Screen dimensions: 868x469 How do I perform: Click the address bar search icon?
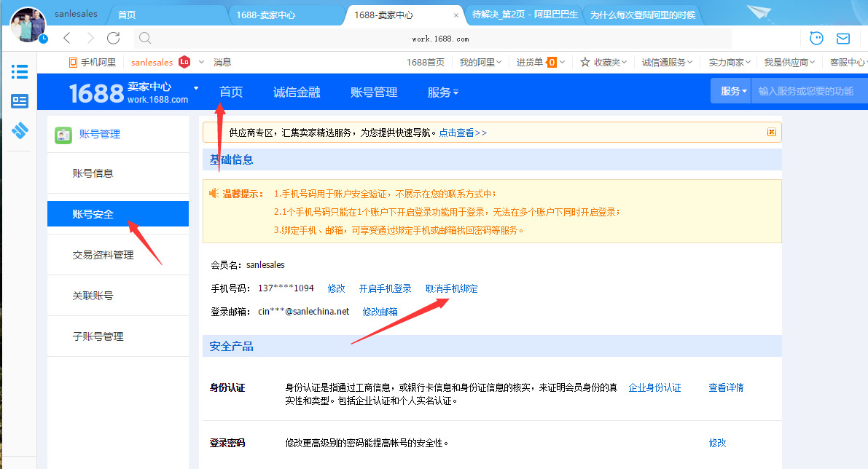145,38
